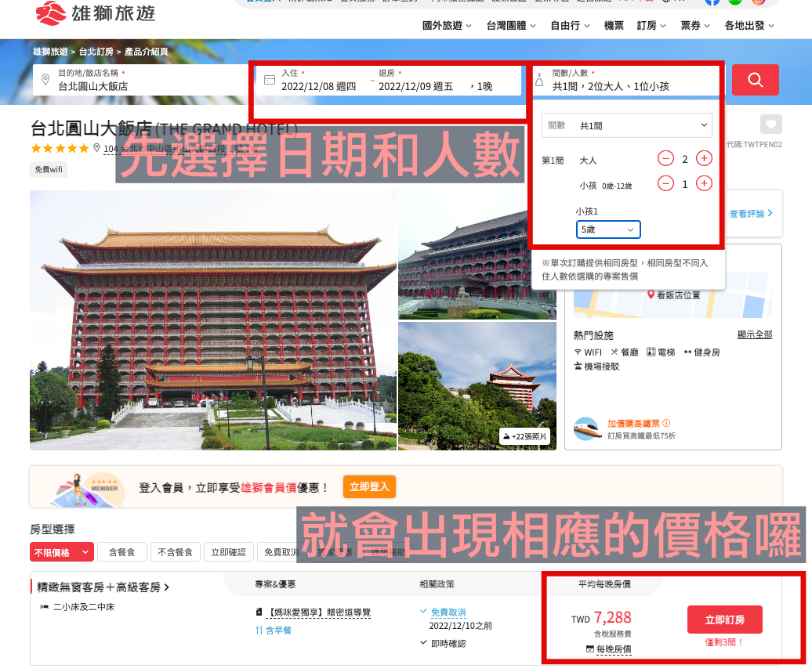
Task: Toggle the 立即確認 filter
Action: (229, 552)
